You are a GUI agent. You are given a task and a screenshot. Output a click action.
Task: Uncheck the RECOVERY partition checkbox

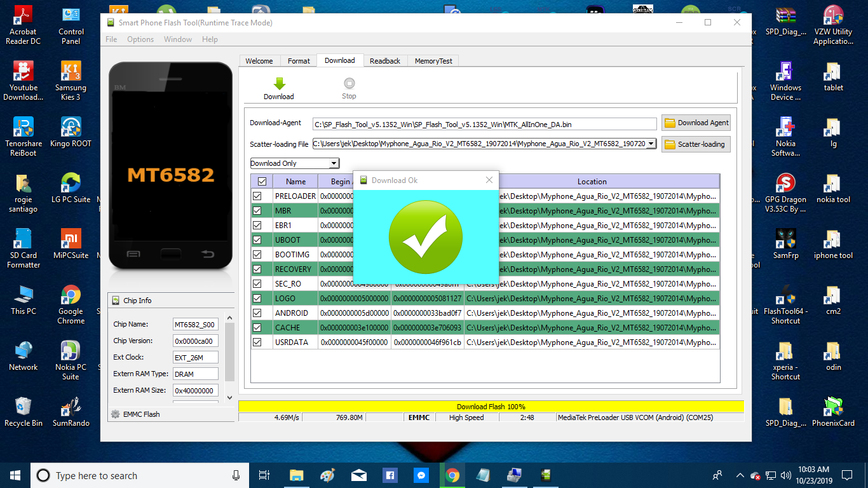[x=257, y=269]
